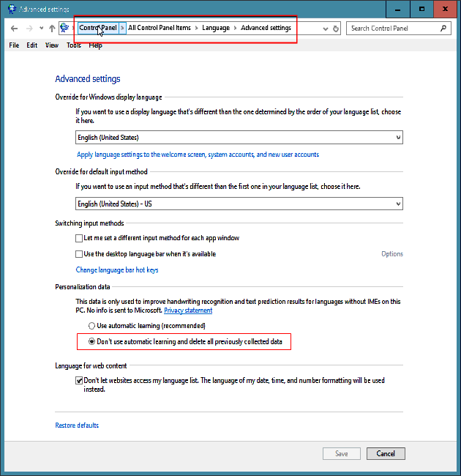Click the Back navigation arrow

14,29
